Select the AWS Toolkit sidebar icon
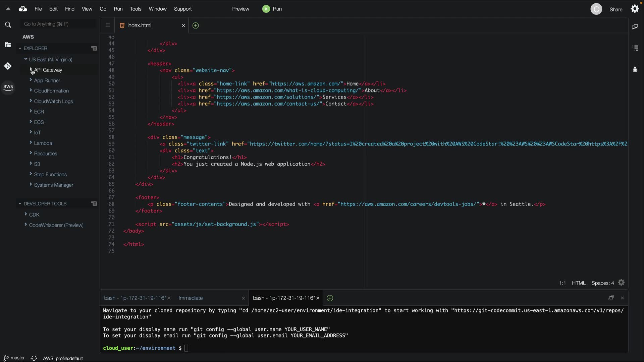This screenshot has height=362, width=644. [8, 87]
